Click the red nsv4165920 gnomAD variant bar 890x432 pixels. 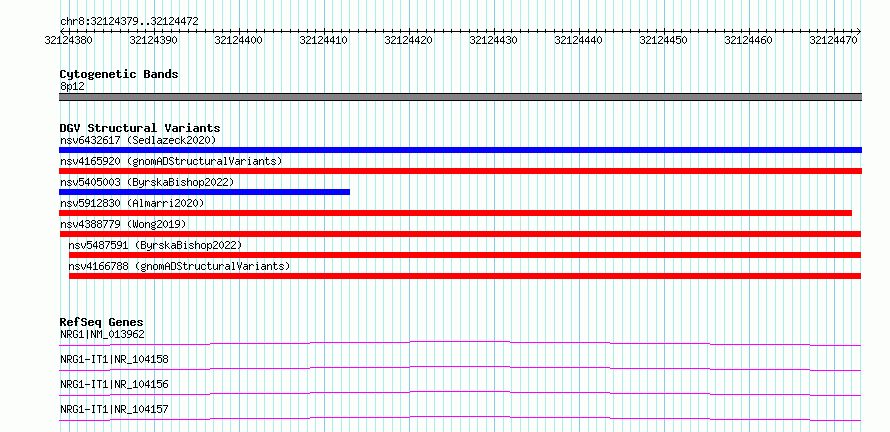click(460, 171)
